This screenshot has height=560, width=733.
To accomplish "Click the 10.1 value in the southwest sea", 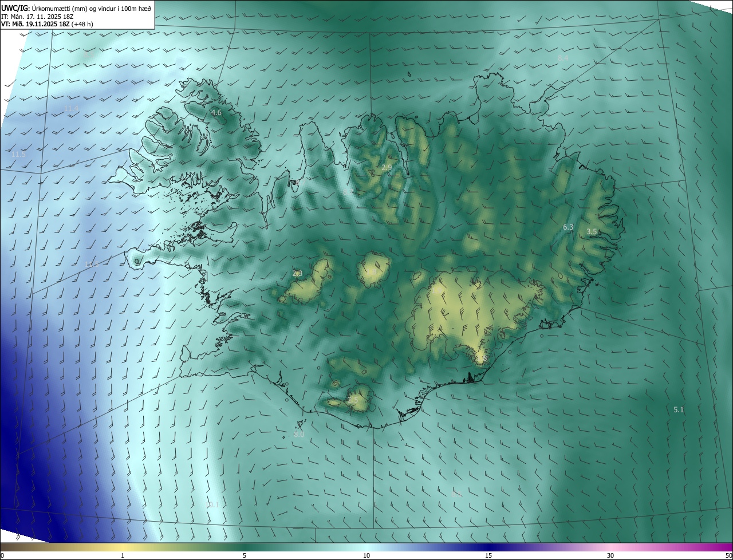I will pyautogui.click(x=212, y=504).
